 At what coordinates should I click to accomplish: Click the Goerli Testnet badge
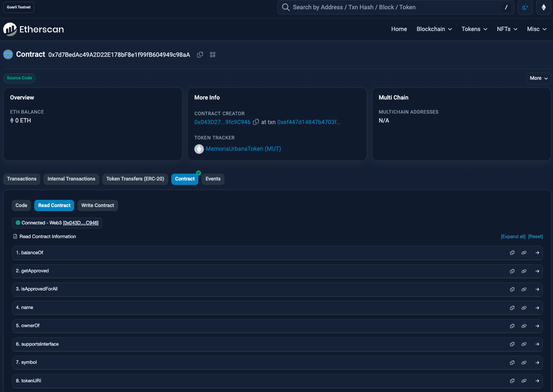click(18, 7)
